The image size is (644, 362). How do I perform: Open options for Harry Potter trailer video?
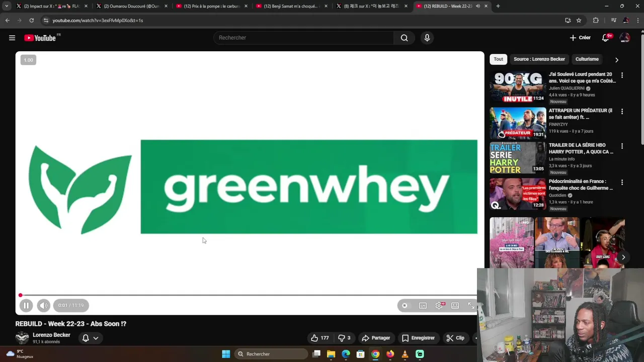(x=622, y=146)
